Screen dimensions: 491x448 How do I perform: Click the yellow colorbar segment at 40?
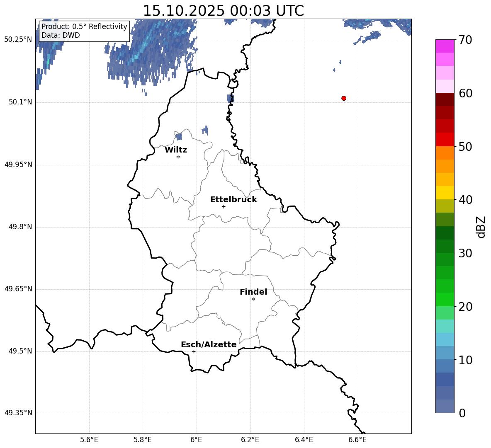445,193
